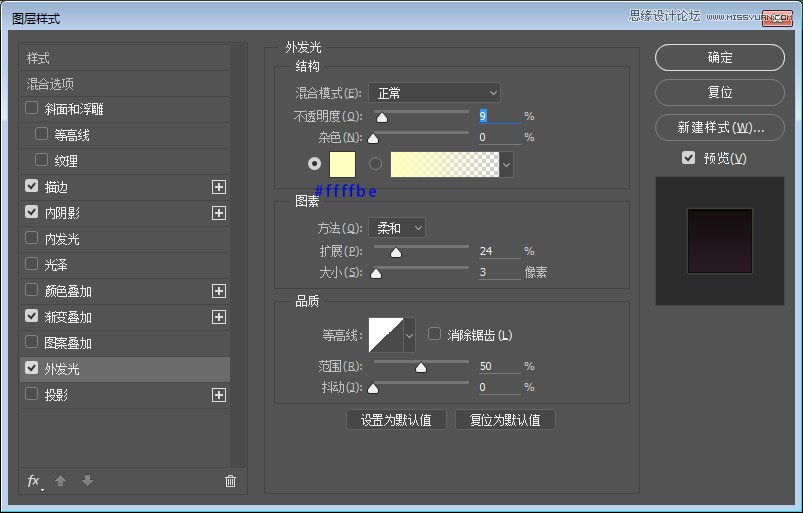The image size is (803, 513).
Task: Open the fx effects menu icon
Action: point(34,481)
